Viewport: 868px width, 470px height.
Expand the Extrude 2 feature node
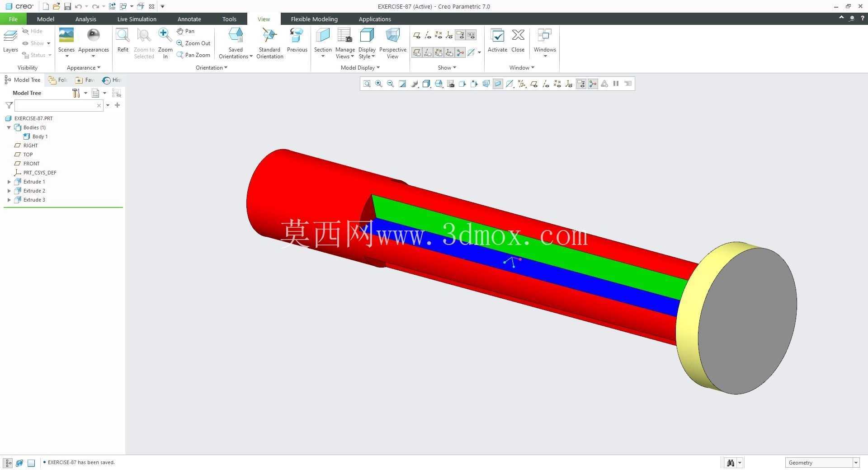tap(9, 191)
